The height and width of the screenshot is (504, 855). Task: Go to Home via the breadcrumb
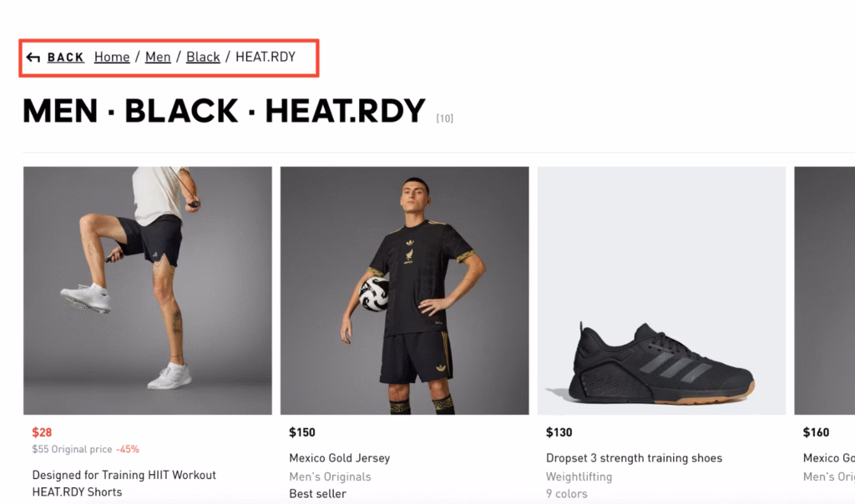coord(112,57)
